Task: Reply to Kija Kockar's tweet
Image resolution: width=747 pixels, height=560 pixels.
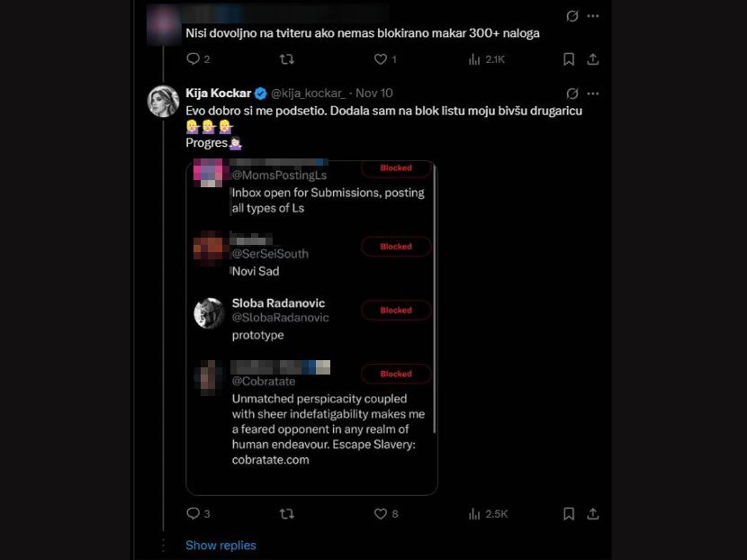Action: point(193,514)
